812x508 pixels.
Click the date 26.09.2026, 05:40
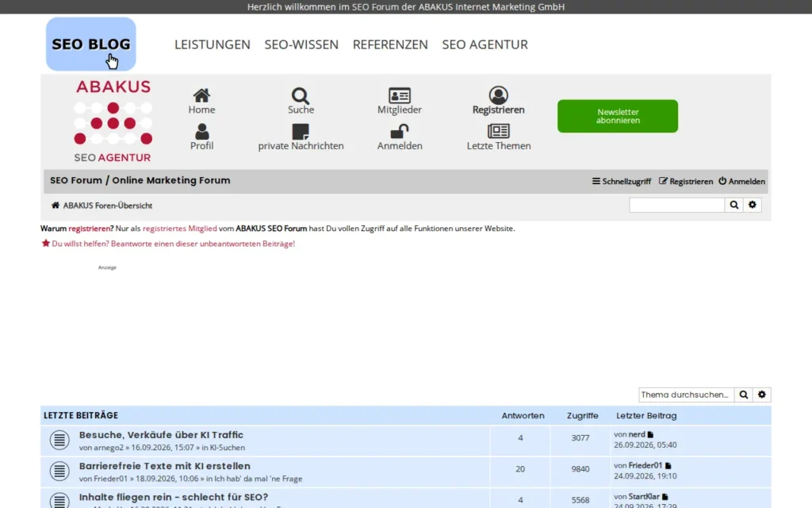(645, 444)
